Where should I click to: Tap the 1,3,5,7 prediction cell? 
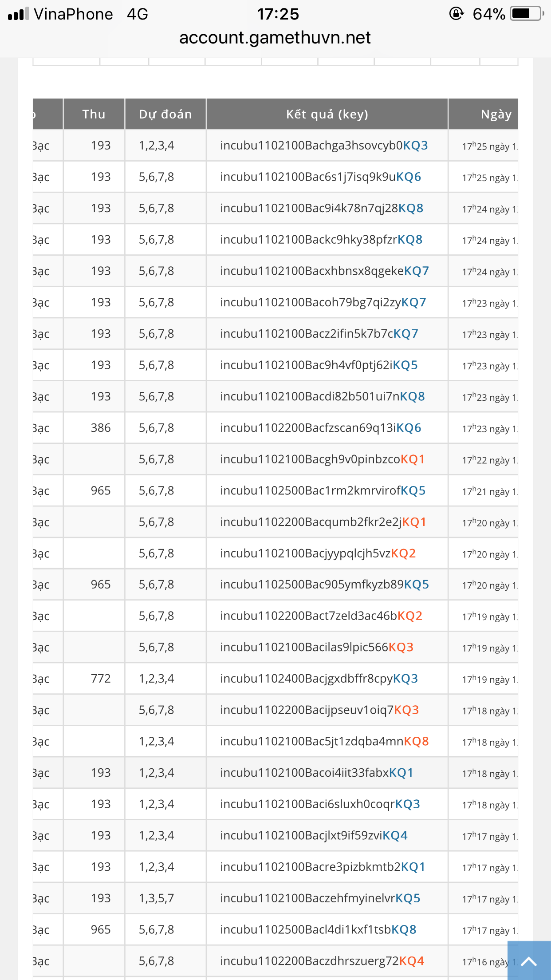[x=156, y=899]
